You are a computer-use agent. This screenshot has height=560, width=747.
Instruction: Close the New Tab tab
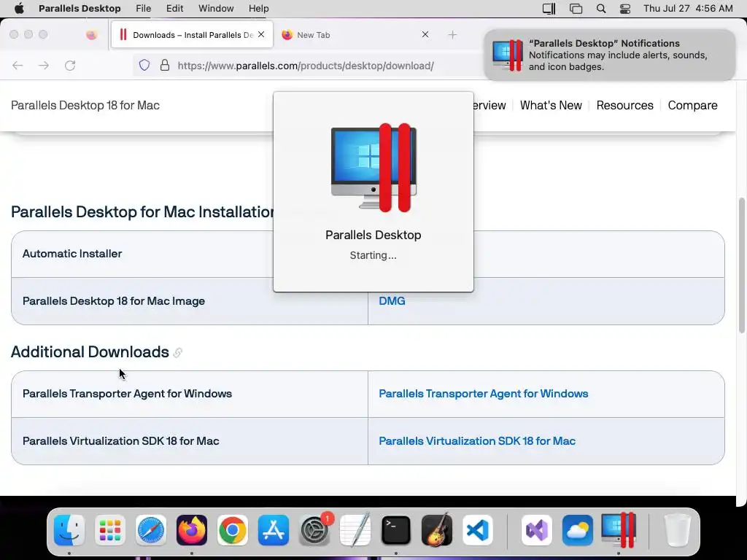pos(425,34)
